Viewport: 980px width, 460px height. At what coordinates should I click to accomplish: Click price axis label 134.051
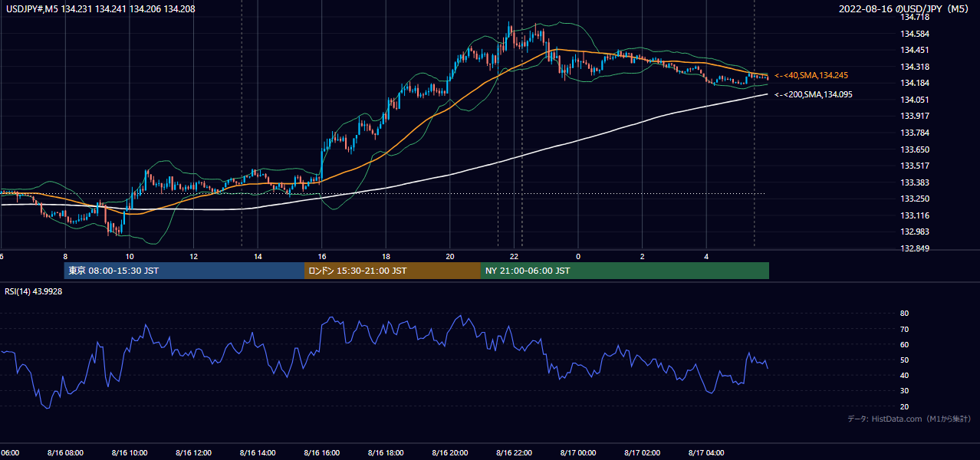coord(916,100)
